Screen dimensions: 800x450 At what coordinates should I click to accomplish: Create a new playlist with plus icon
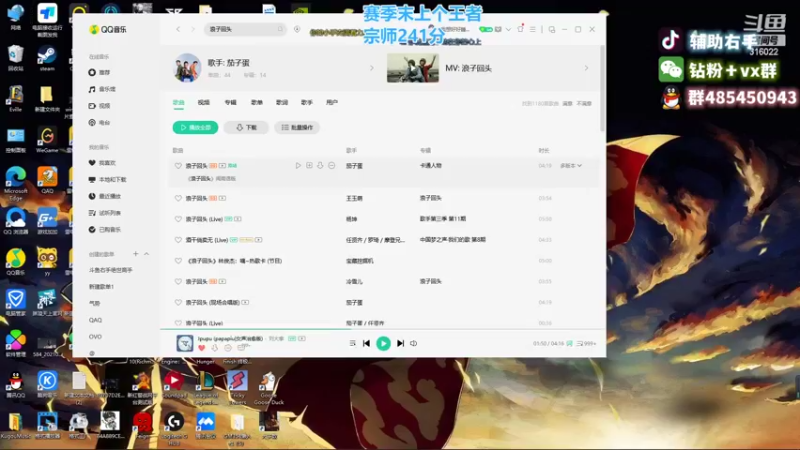coord(136,254)
